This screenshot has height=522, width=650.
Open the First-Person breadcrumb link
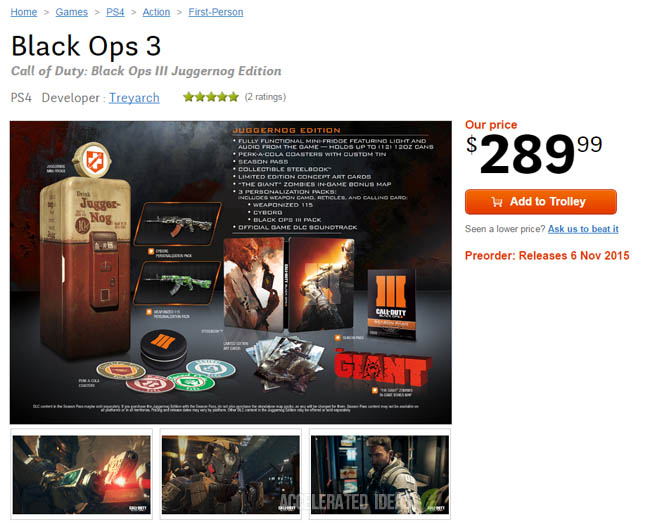coord(216,12)
